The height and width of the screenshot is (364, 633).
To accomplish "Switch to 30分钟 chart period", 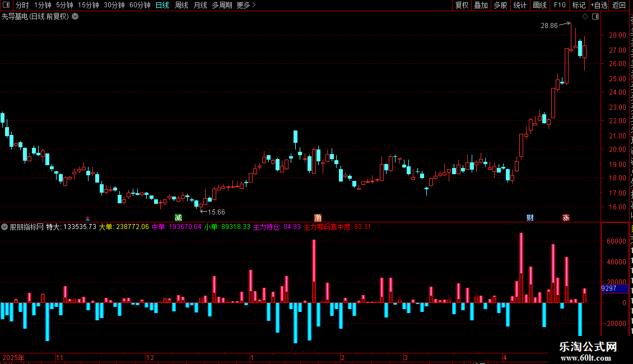I will (114, 5).
